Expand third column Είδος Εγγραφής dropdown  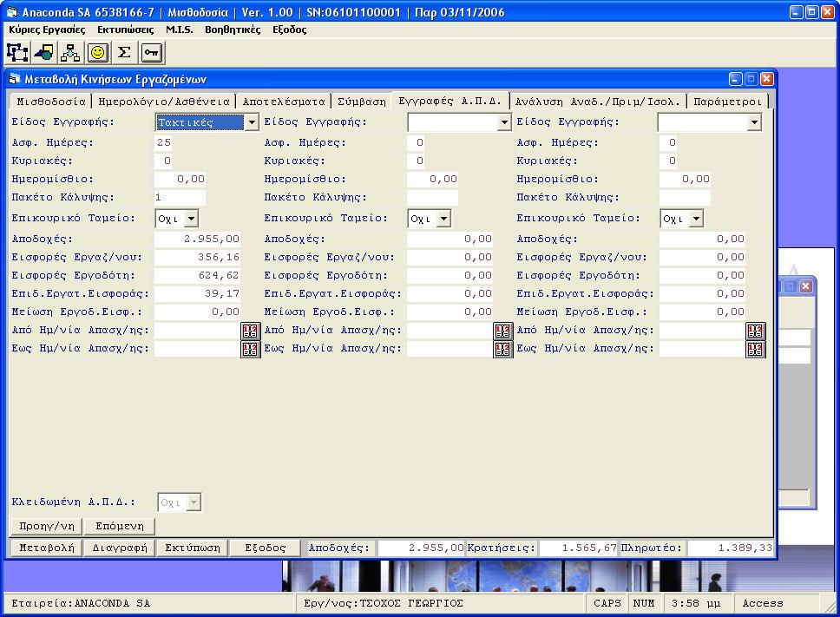[x=754, y=122]
